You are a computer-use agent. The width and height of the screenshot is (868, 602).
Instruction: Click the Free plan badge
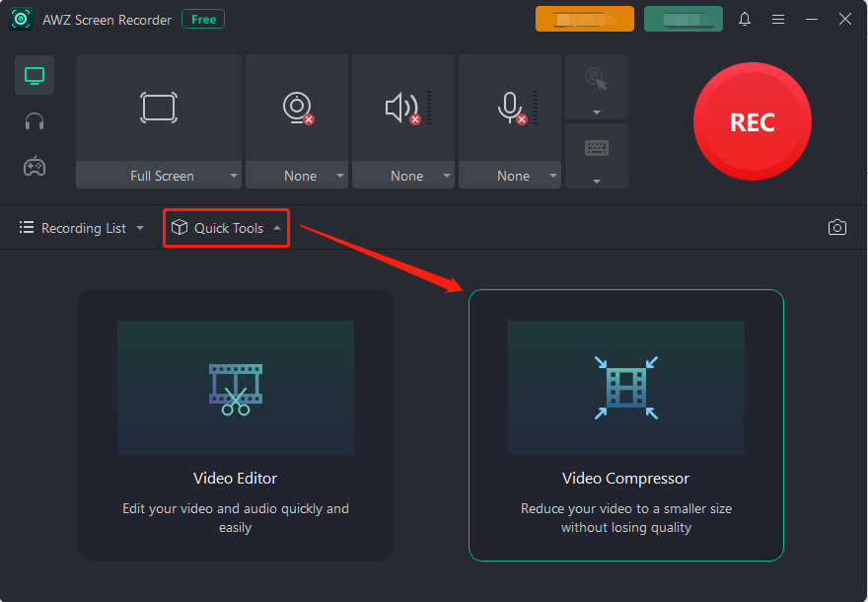coord(202,19)
